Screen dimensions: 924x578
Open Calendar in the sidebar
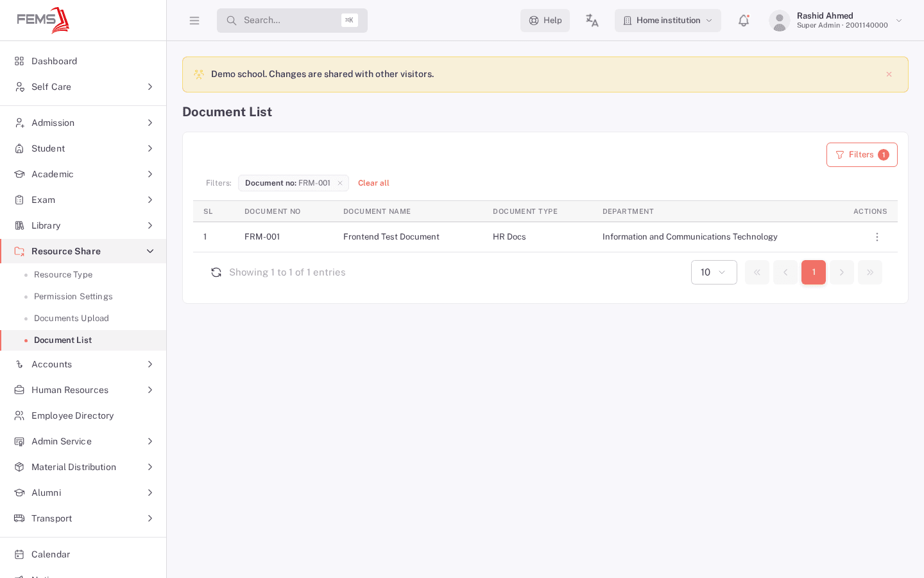83,554
